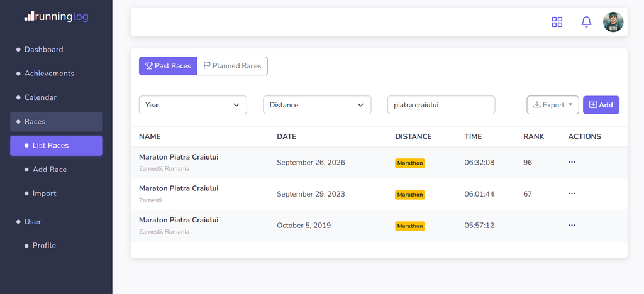Sort by the DATE column header
Viewport: 644px width, 294px height.
[x=286, y=136]
